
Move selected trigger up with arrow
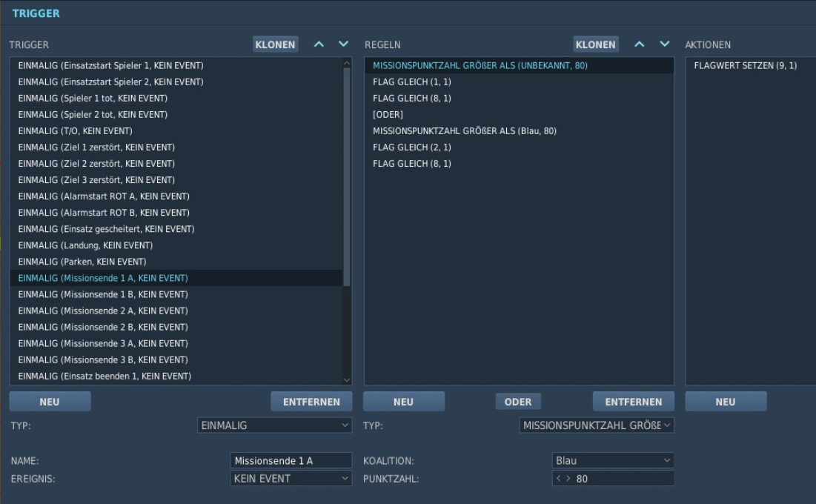click(x=319, y=44)
